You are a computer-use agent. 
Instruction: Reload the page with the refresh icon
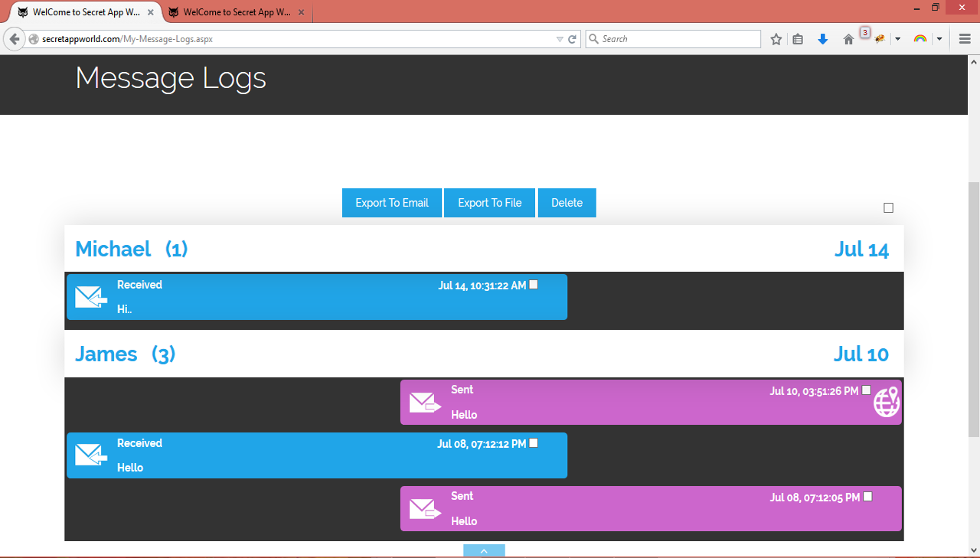pos(572,39)
